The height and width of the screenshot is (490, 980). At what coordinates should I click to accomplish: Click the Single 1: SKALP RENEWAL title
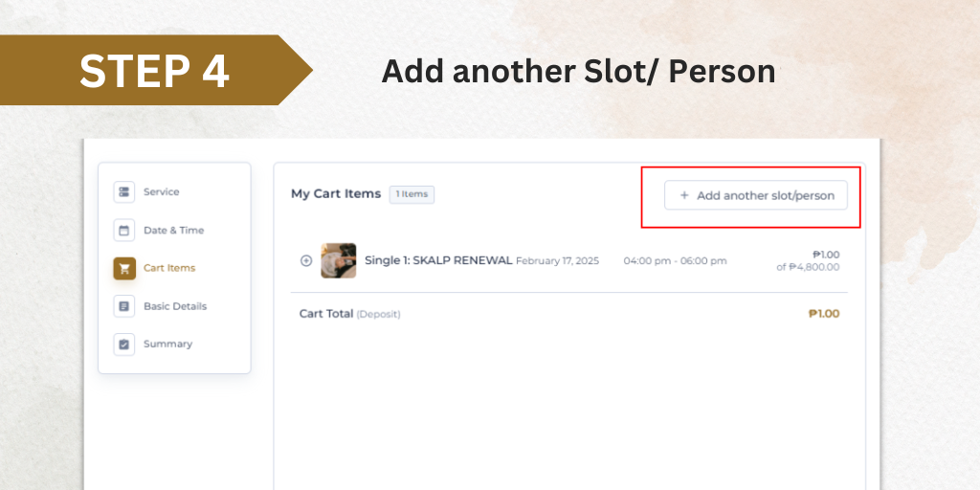pyautogui.click(x=438, y=260)
